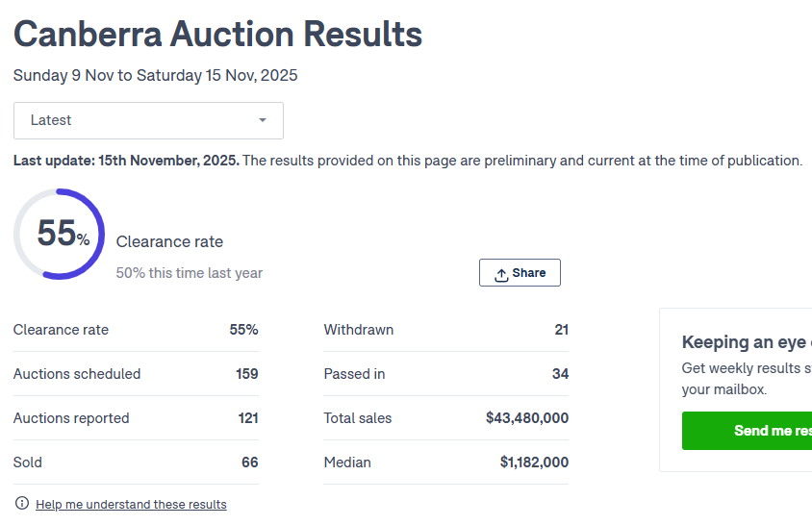Select the Canberra Auction Results heading
812x525 pixels.
pos(217,35)
